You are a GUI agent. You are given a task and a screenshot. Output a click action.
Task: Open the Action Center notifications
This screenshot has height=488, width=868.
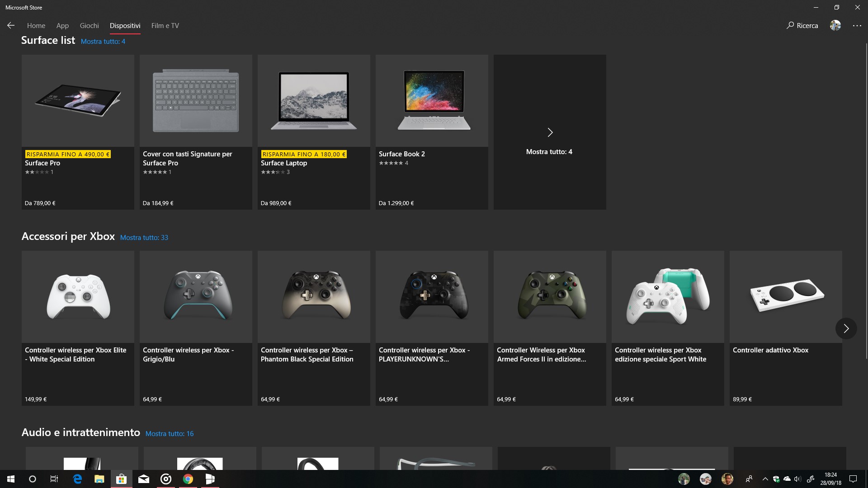point(853,479)
